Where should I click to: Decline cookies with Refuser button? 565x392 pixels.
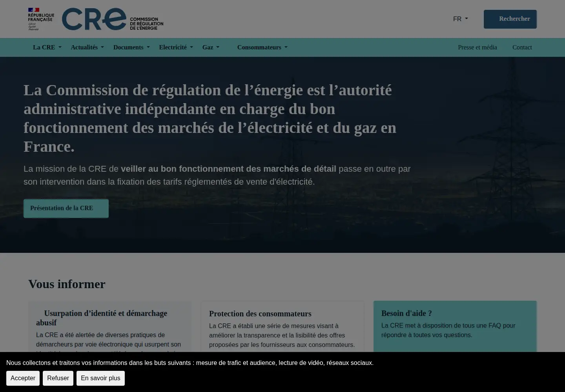pyautogui.click(x=58, y=378)
